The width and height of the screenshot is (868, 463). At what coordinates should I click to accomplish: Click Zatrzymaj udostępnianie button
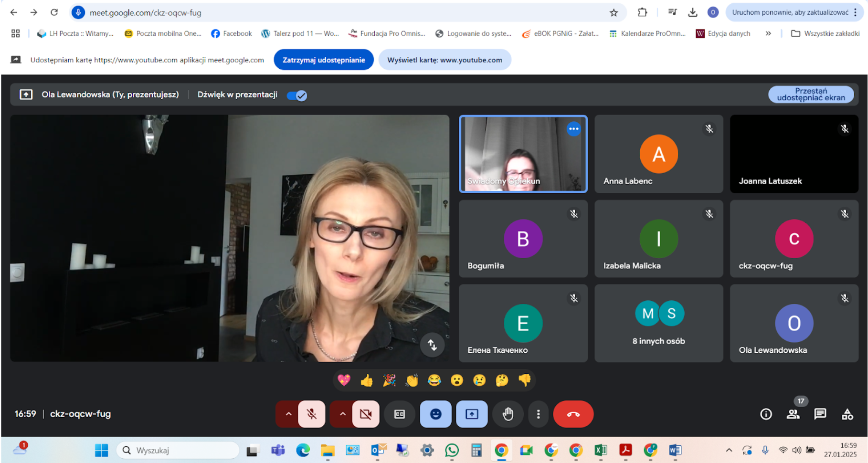[324, 60]
